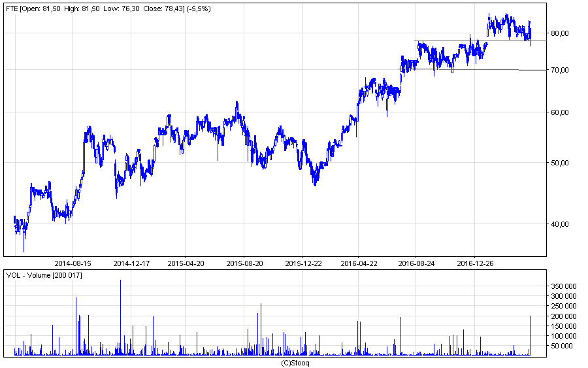Viewport: 588px width, 368px height.
Task: Click the 300 000 volume axis label
Action: (563, 296)
